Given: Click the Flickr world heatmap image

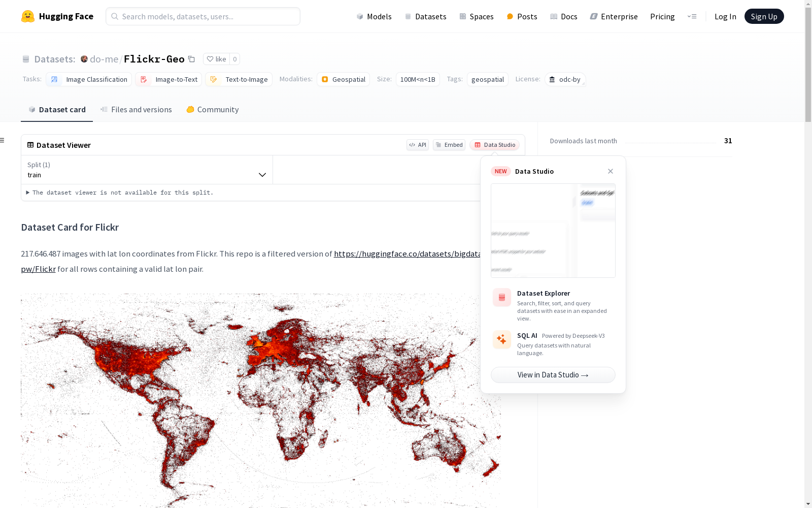Looking at the screenshot, I should [261, 400].
